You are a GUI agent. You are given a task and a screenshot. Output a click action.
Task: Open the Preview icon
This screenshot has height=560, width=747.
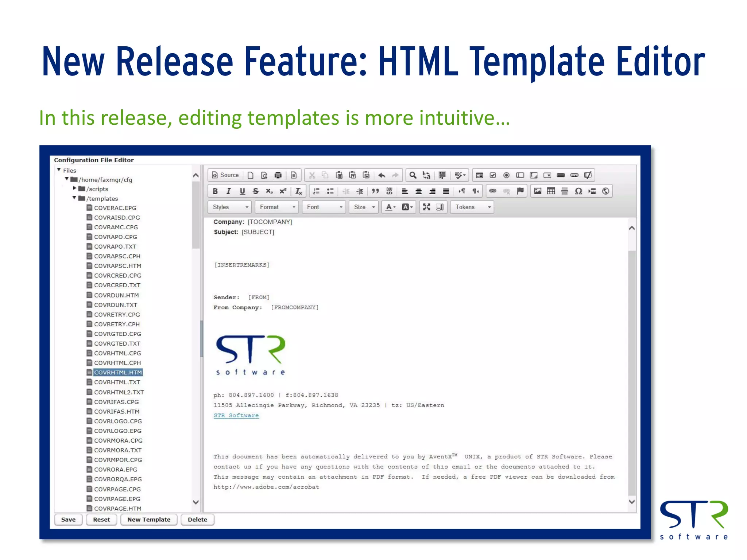tap(264, 175)
